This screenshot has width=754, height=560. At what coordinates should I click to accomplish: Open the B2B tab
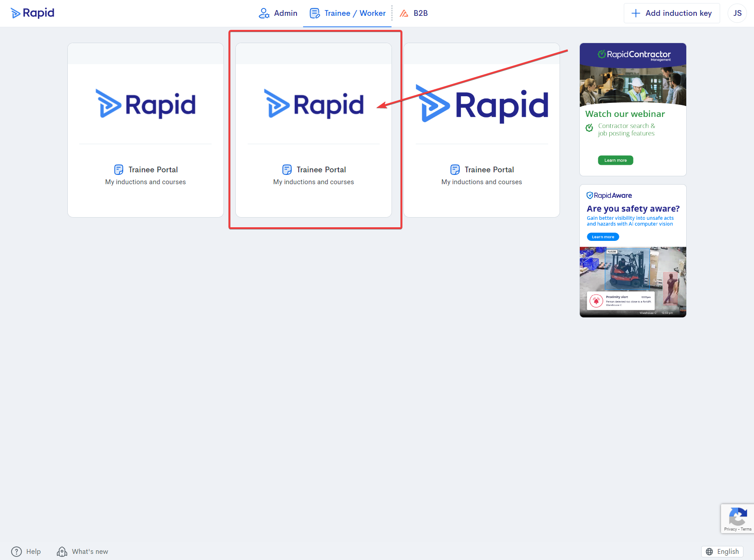[414, 13]
